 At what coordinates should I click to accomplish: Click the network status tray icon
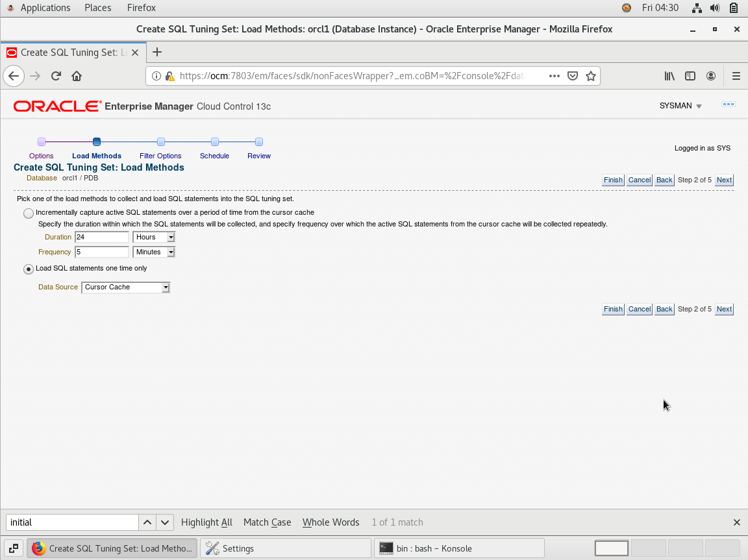(x=697, y=8)
